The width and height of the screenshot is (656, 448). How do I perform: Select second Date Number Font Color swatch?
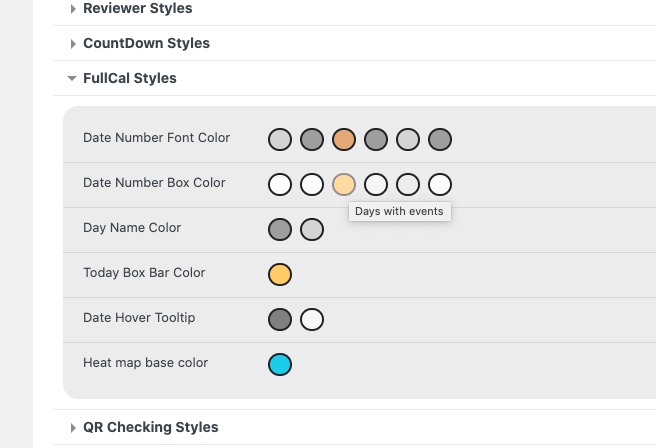pyautogui.click(x=312, y=139)
